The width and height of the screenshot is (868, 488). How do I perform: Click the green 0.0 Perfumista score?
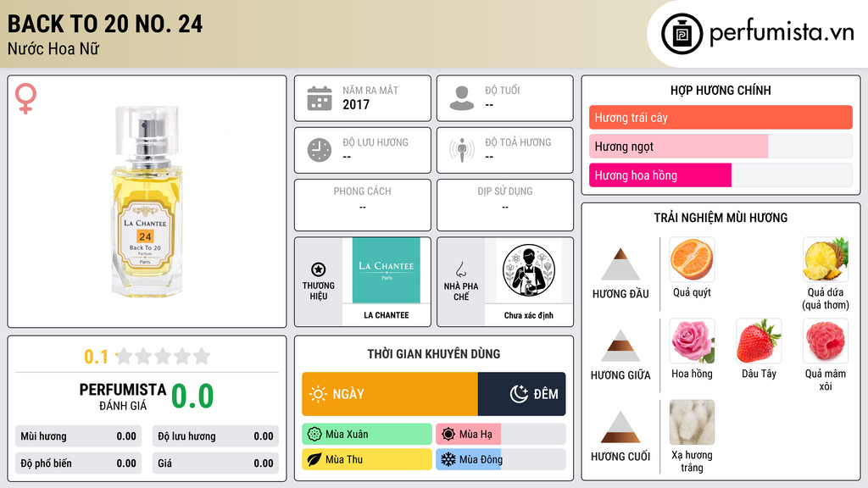[x=192, y=396]
